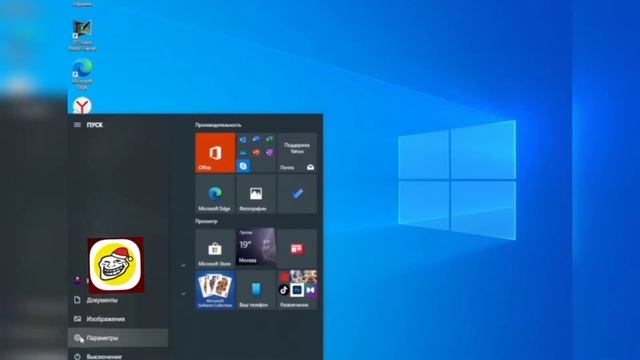640x360 pixels.
Task: Click the lower collapse chevron beside tiles
Action: click(x=183, y=293)
